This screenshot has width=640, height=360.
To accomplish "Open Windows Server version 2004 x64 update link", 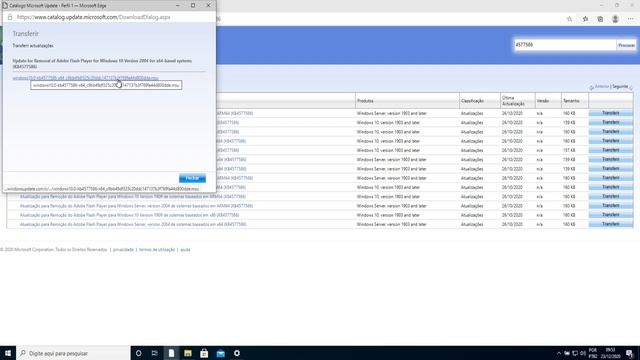I will pyautogui.click(x=133, y=224).
